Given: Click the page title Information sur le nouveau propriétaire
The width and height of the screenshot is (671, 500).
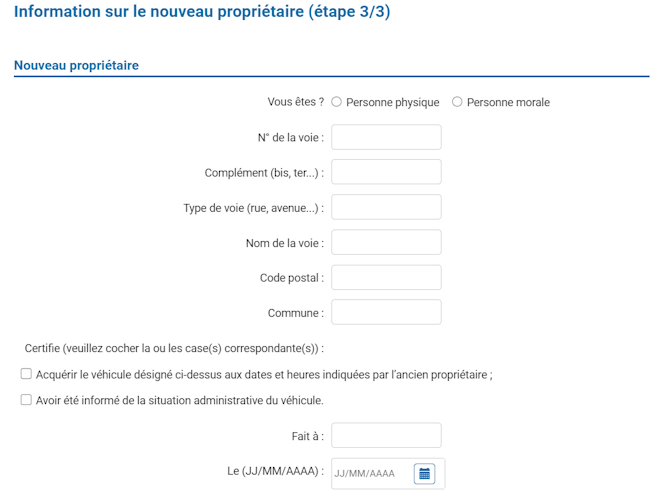Looking at the screenshot, I should (x=202, y=12).
